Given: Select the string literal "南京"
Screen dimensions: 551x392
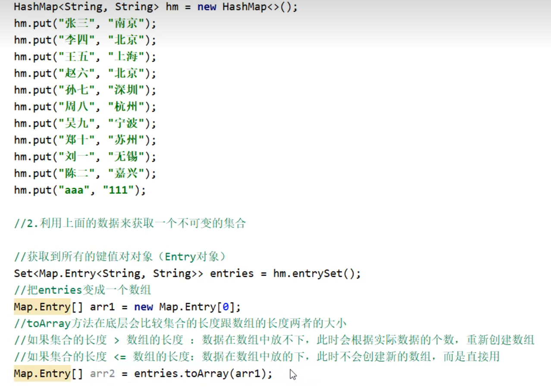Looking at the screenshot, I should pos(125,23).
